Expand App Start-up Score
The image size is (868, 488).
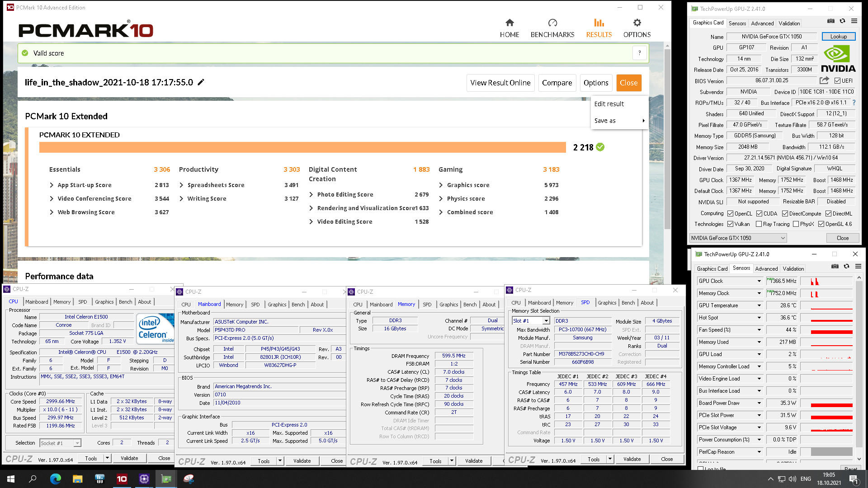[52, 185]
